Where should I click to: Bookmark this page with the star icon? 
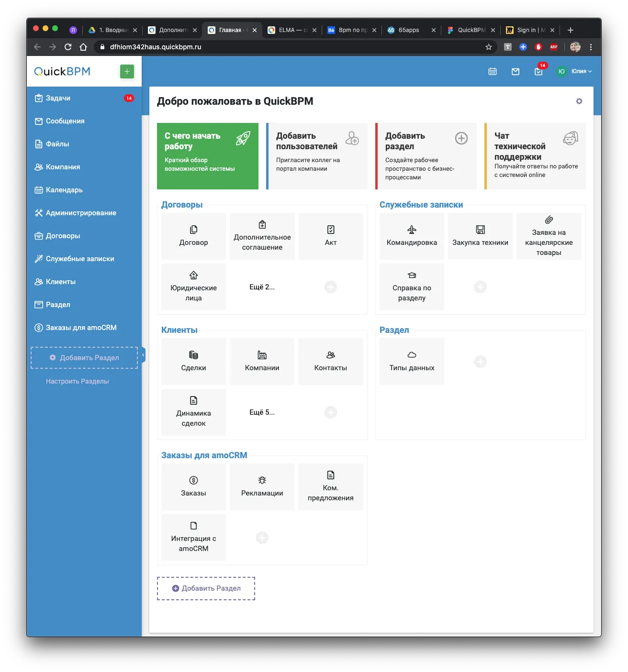pos(489,47)
